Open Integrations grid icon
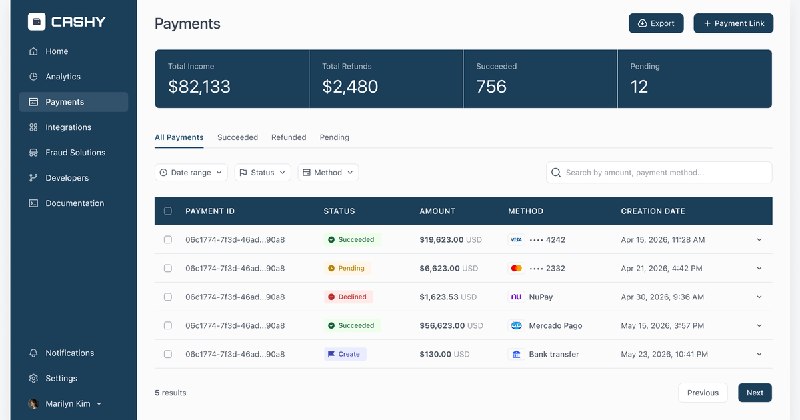The image size is (800, 420). pyautogui.click(x=33, y=127)
